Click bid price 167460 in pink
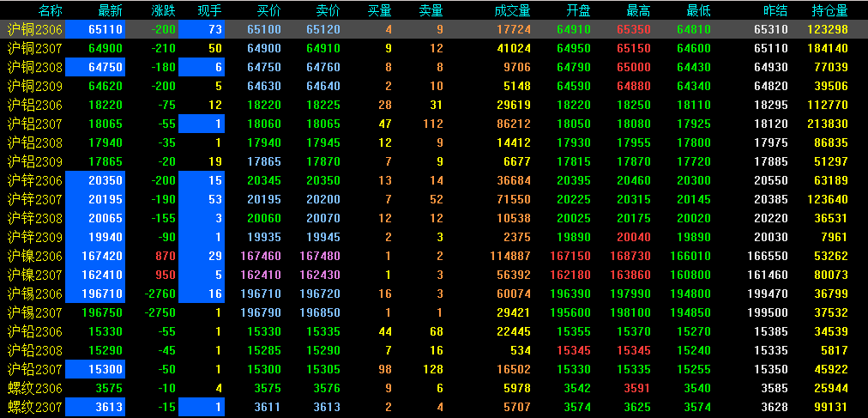 pyautogui.click(x=261, y=257)
